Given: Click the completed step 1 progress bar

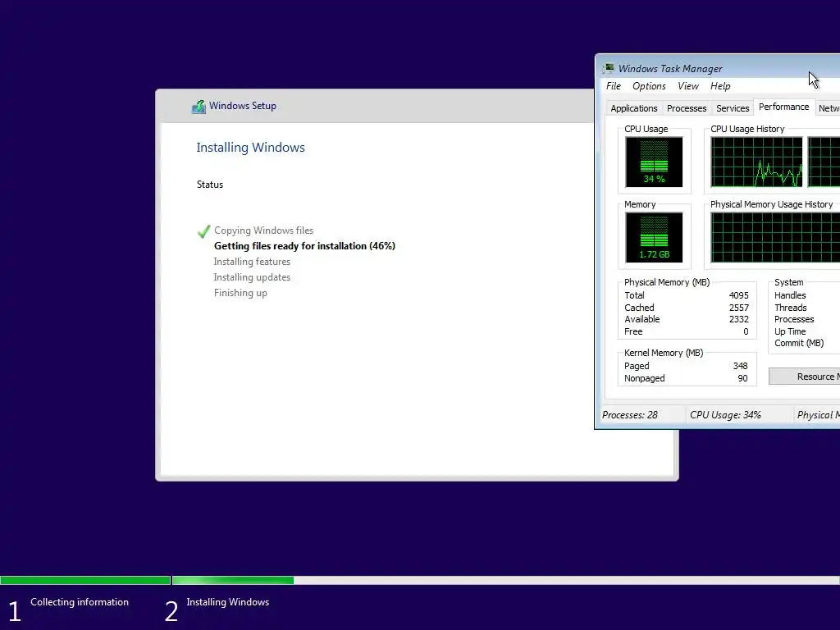Looking at the screenshot, I should pyautogui.click(x=85, y=580).
